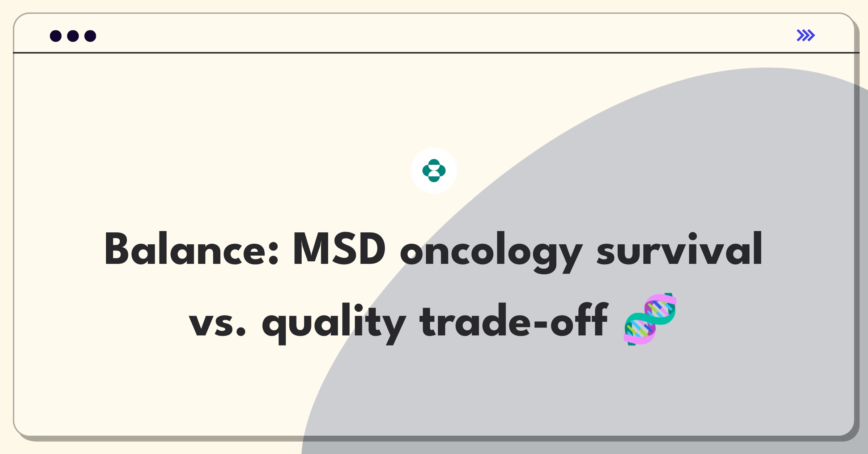Click the empty header bar between the dots and chevrons

click(445, 35)
